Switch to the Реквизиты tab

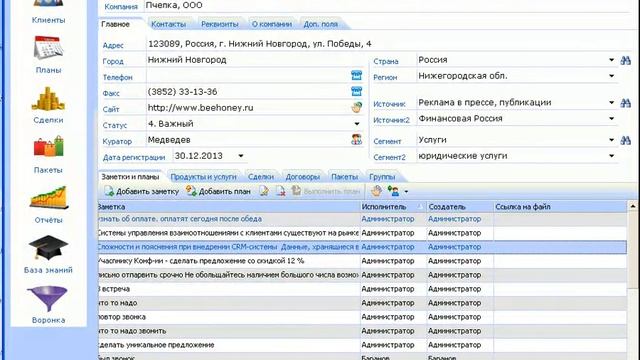point(220,24)
